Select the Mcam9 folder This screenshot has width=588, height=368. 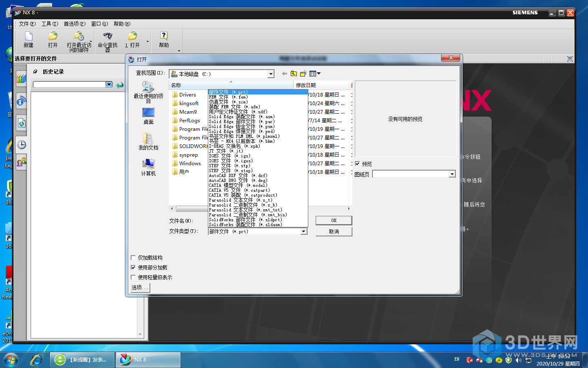(x=185, y=112)
